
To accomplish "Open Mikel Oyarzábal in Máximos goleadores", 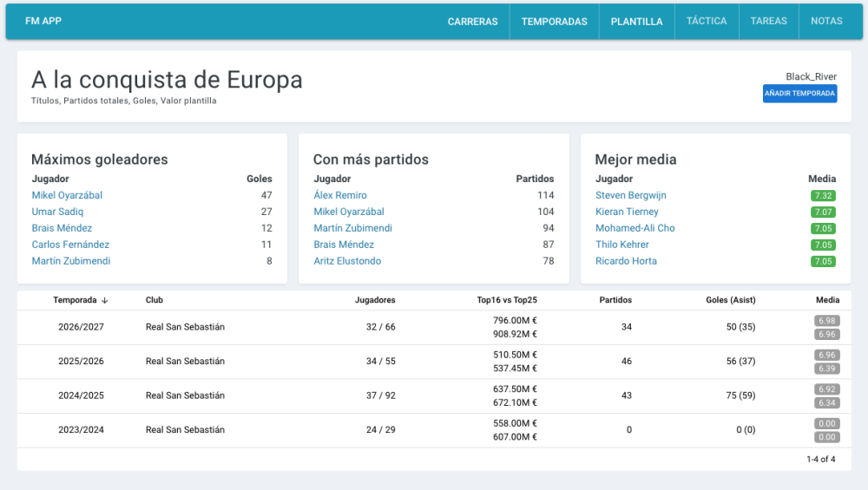I will [x=67, y=195].
